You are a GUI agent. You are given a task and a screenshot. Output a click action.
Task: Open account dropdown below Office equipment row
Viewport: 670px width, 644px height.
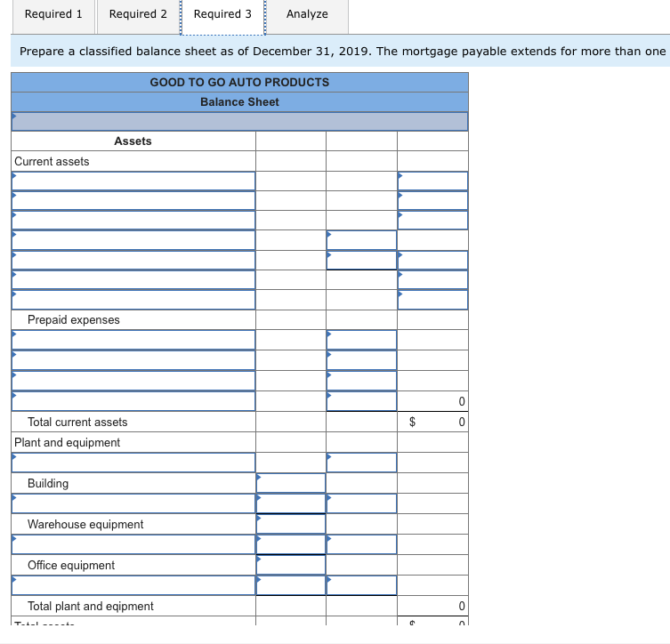tap(133, 585)
